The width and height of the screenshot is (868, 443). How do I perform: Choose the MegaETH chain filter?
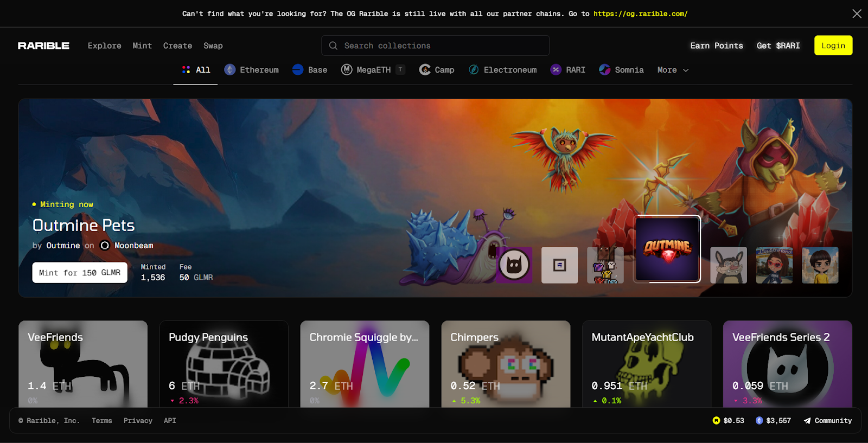coord(366,70)
